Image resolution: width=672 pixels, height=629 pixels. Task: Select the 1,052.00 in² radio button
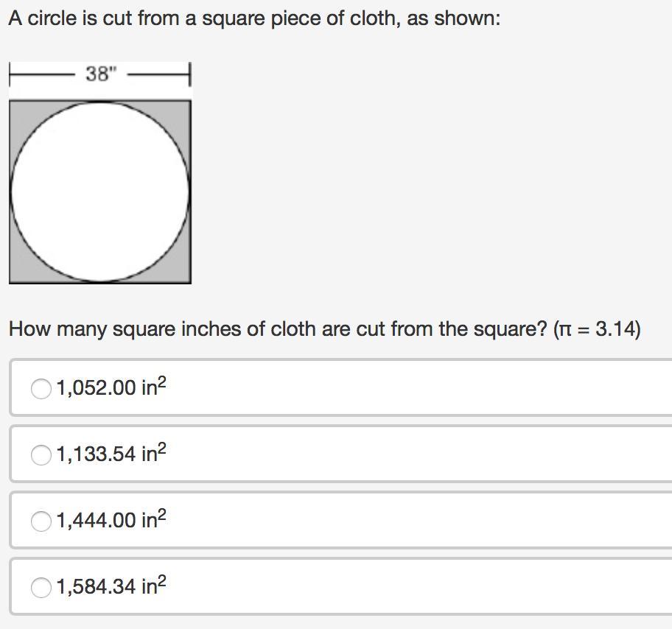coord(41,388)
